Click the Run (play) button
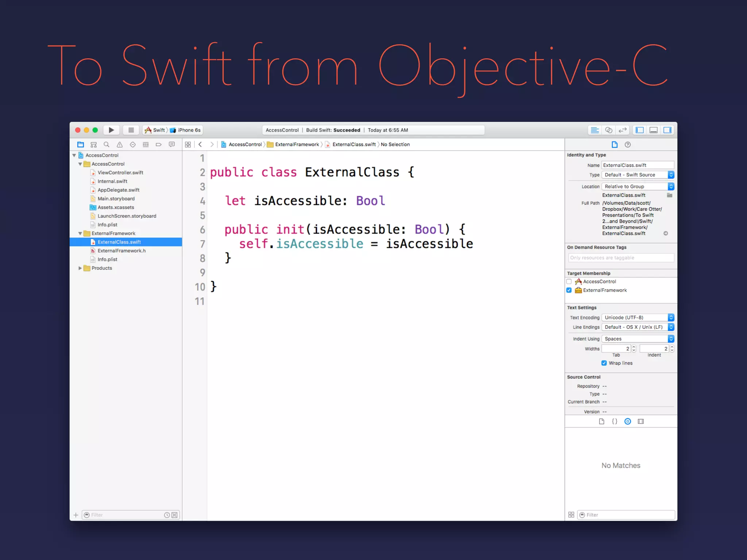Image resolution: width=747 pixels, height=560 pixels. 111,130
